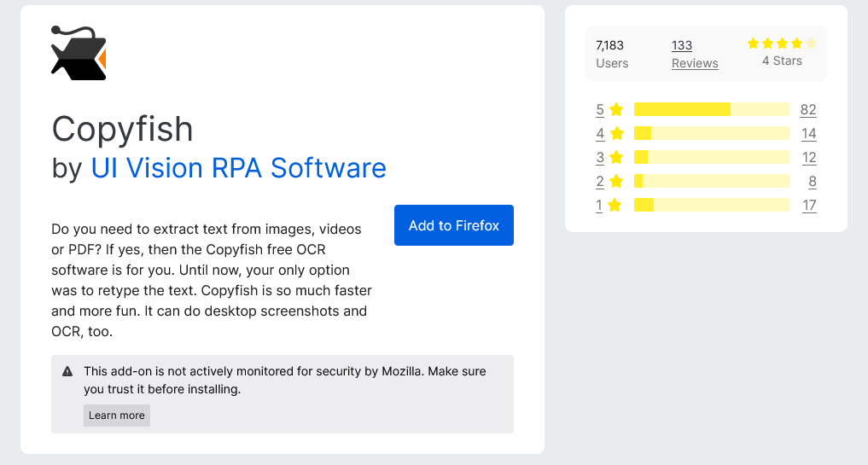This screenshot has height=465, width=868.
Task: Click the one-star rating bar
Action: click(x=711, y=205)
